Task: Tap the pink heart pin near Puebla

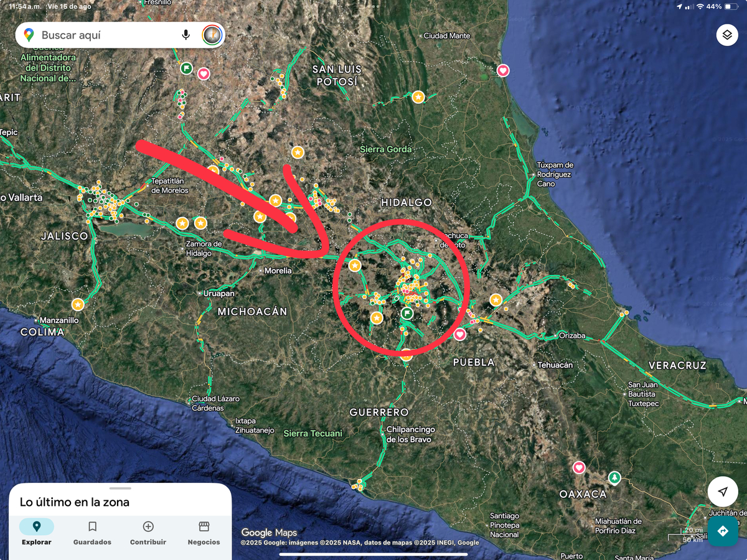Action: click(x=459, y=335)
